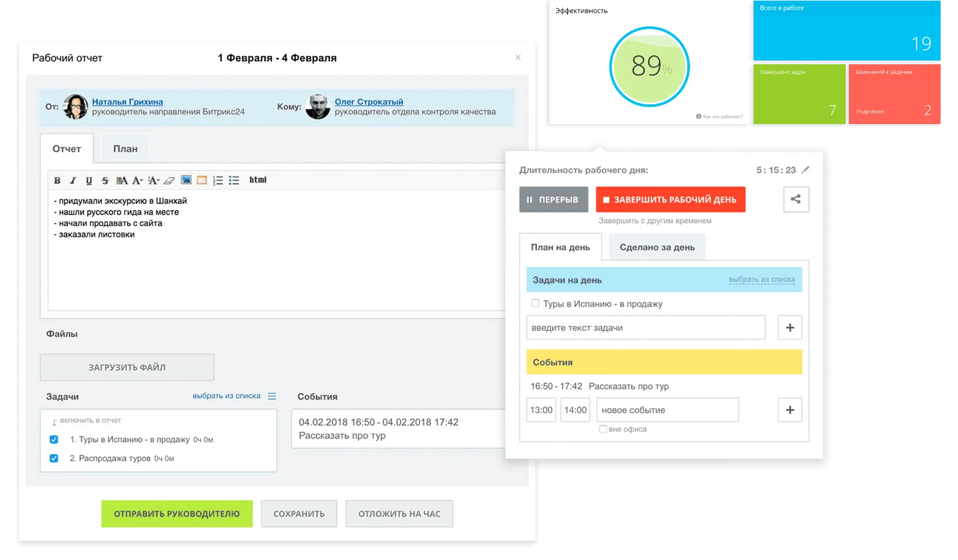Apply italic formatting in the editor

[x=73, y=180]
